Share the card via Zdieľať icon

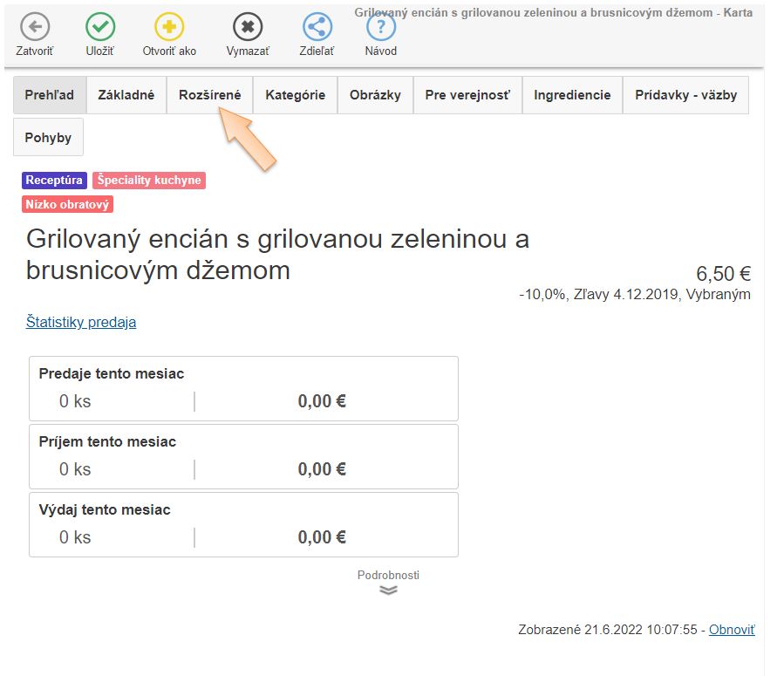(x=317, y=27)
